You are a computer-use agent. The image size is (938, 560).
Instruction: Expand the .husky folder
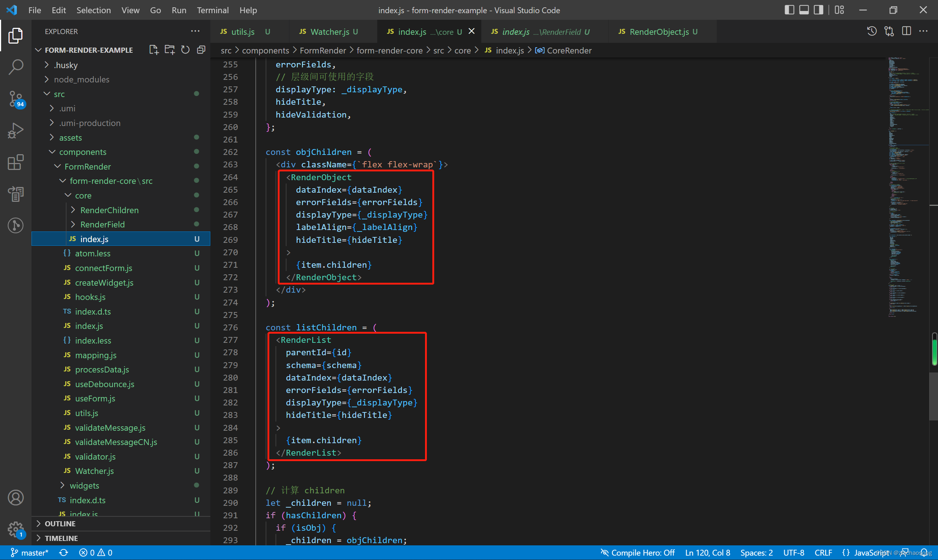[x=121, y=65]
